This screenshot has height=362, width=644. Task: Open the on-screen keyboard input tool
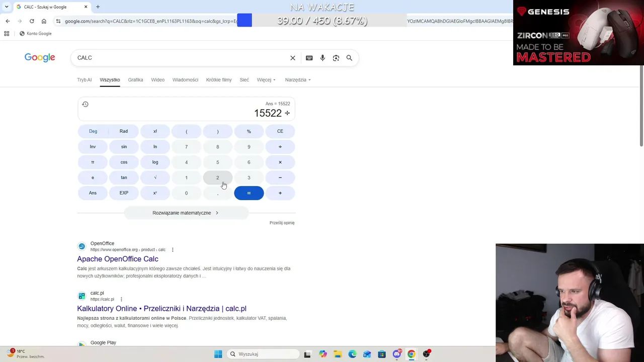click(x=309, y=58)
